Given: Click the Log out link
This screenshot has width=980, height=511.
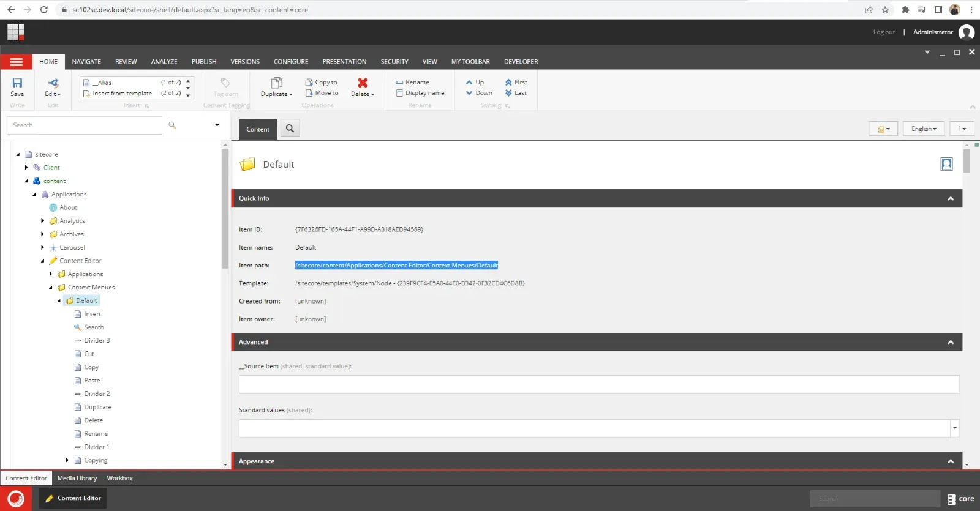Looking at the screenshot, I should [x=884, y=32].
